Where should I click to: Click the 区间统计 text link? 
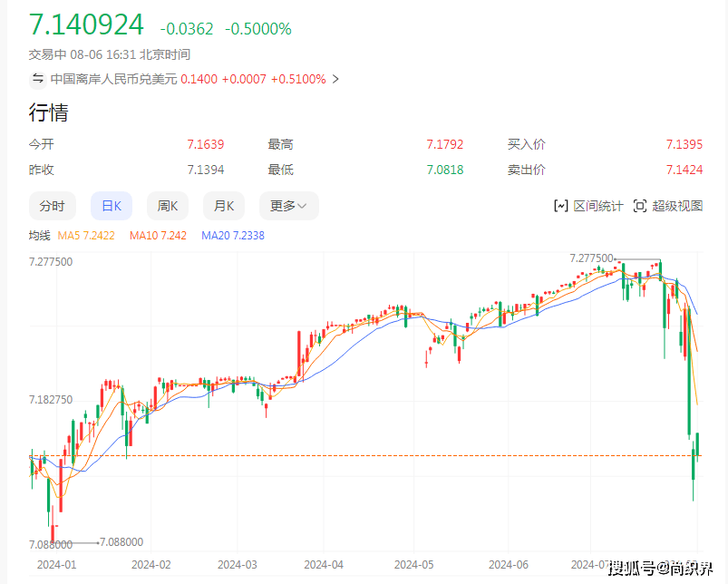(x=598, y=206)
